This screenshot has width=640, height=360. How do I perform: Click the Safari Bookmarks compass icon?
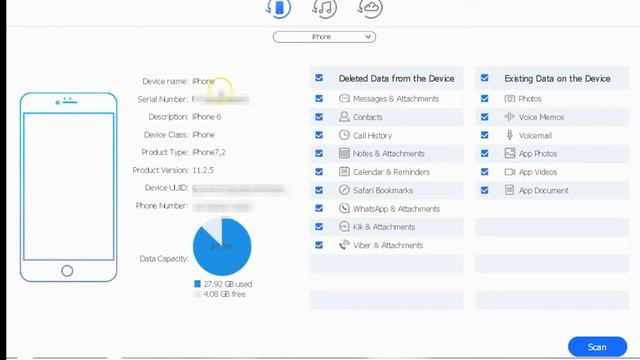[344, 190]
